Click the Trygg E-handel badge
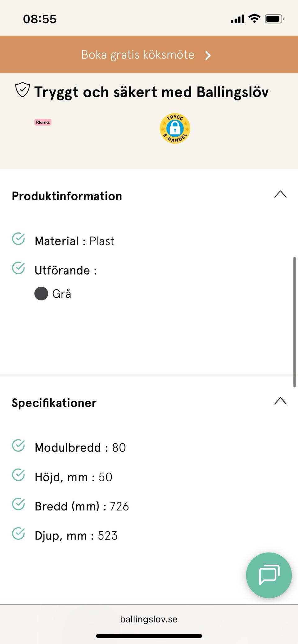 pos(175,129)
